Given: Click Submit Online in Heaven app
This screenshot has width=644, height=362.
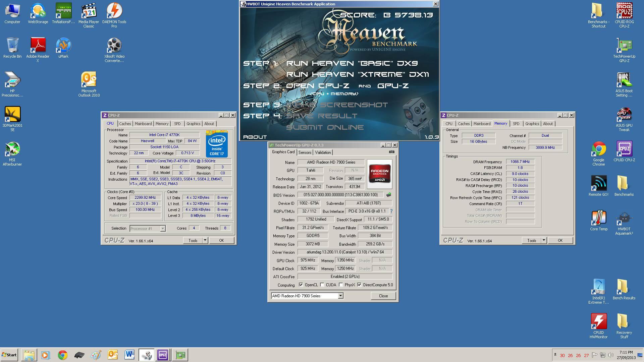Looking at the screenshot, I should [325, 127].
